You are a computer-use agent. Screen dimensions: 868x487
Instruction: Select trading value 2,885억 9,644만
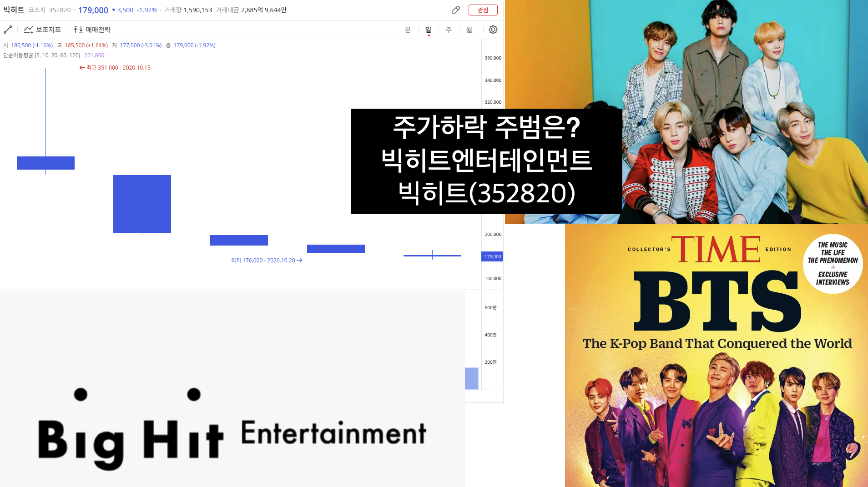click(264, 10)
